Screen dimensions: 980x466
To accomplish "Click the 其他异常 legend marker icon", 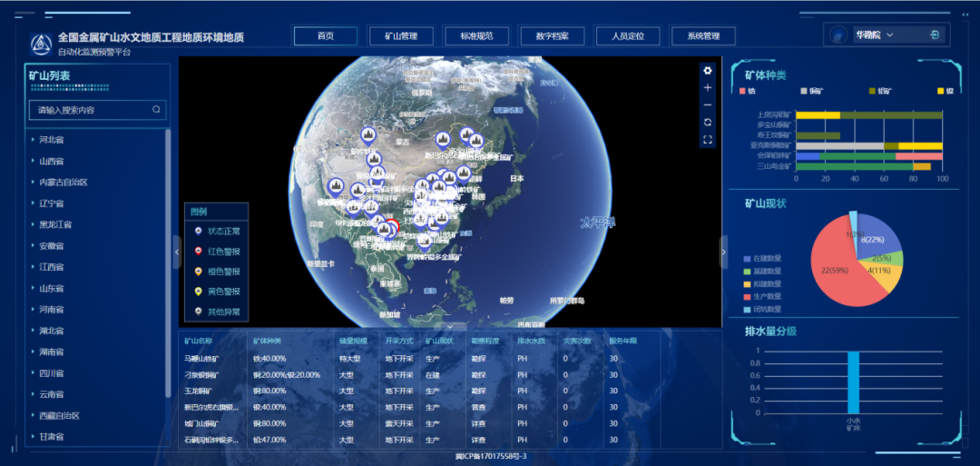I will (x=198, y=312).
